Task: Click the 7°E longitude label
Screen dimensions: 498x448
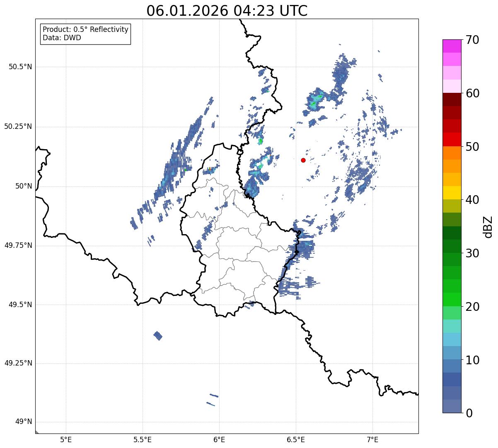Action: pyautogui.click(x=372, y=439)
